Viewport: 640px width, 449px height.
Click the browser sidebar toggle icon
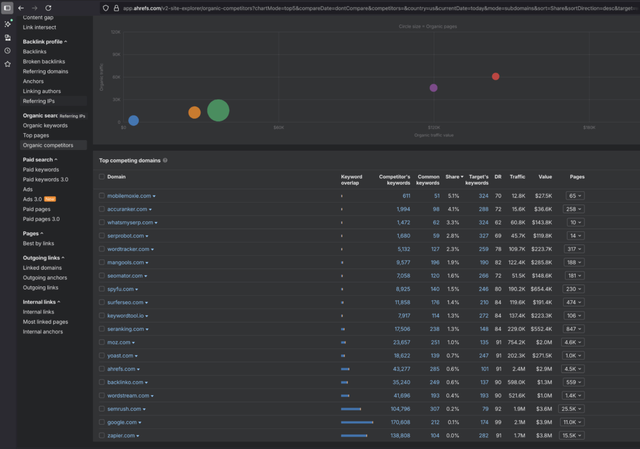8,7
